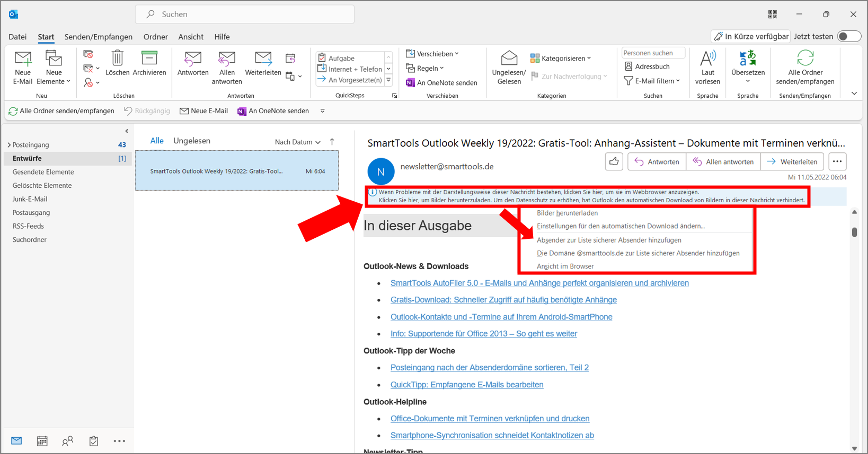
Task: Open the Verschieben dropdown
Action: 432,54
